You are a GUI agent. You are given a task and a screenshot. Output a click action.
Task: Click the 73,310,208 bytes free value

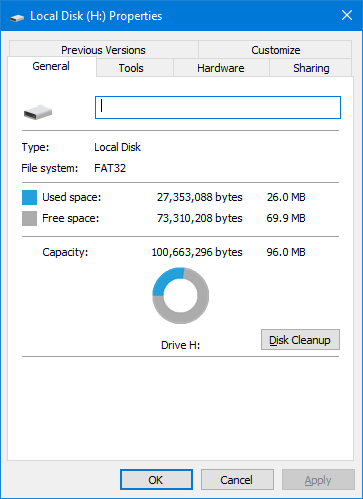point(199,218)
